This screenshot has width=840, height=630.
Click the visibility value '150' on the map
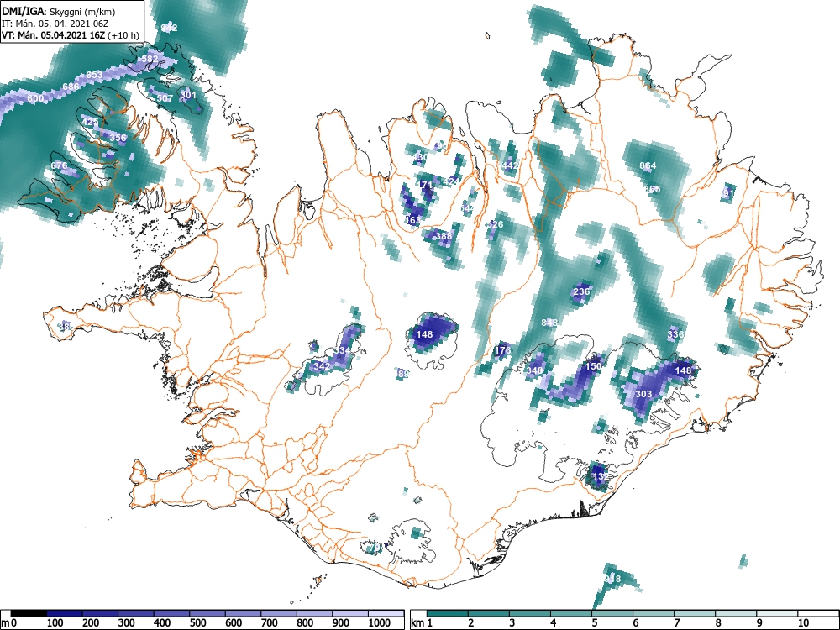pos(593,366)
